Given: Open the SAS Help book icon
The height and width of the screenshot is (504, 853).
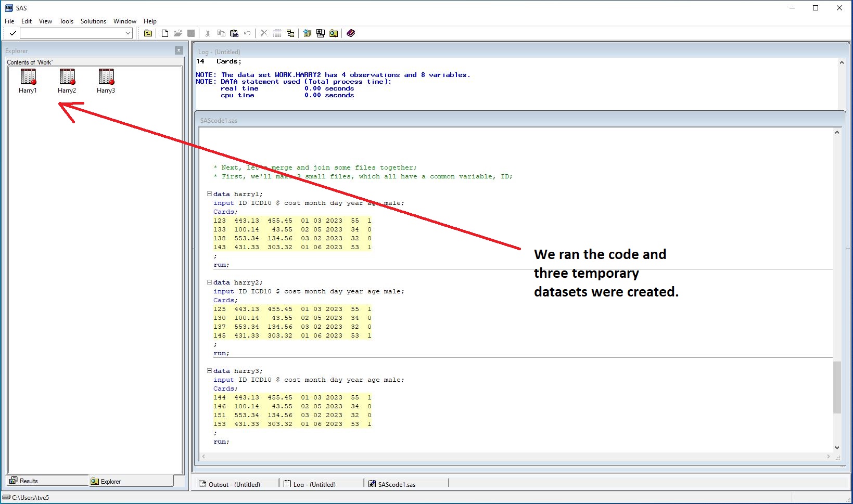Looking at the screenshot, I should tap(351, 33).
